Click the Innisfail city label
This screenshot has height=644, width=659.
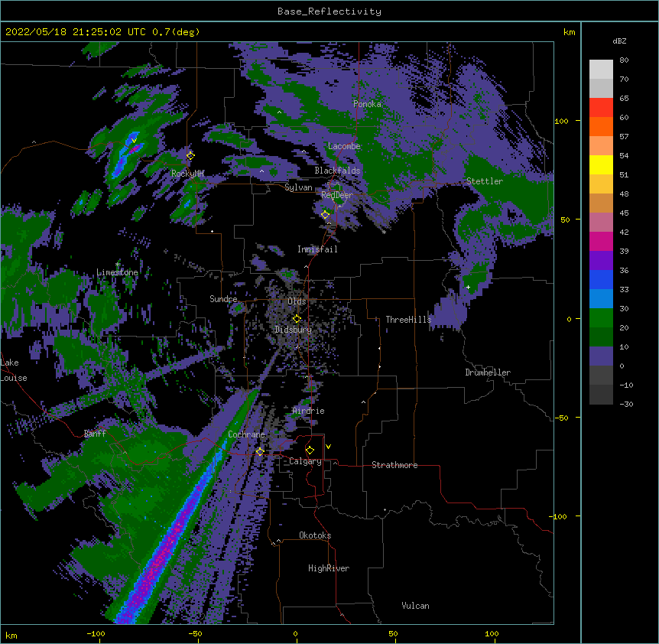(317, 249)
